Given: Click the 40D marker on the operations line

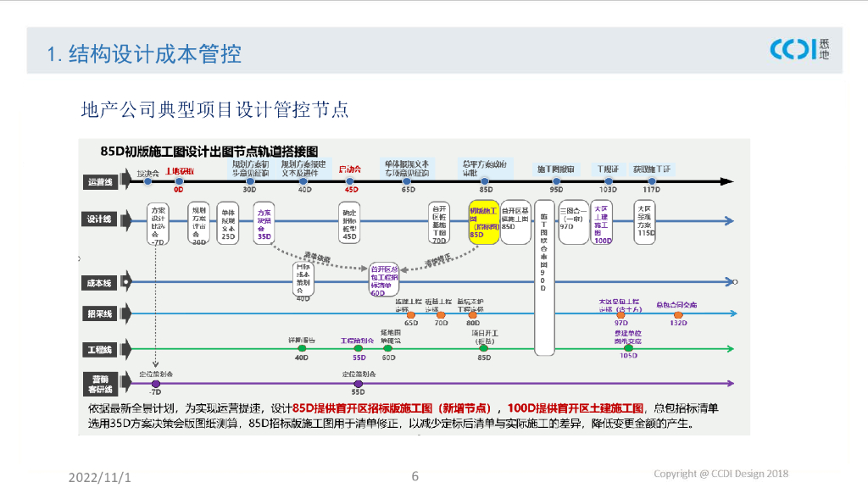Looking at the screenshot, I should pyautogui.click(x=303, y=181).
